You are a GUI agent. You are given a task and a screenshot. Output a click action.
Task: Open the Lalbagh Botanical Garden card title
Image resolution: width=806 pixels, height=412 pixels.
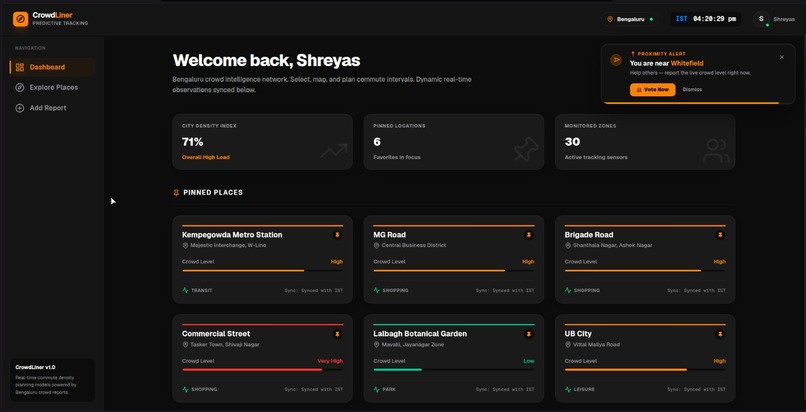click(420, 334)
